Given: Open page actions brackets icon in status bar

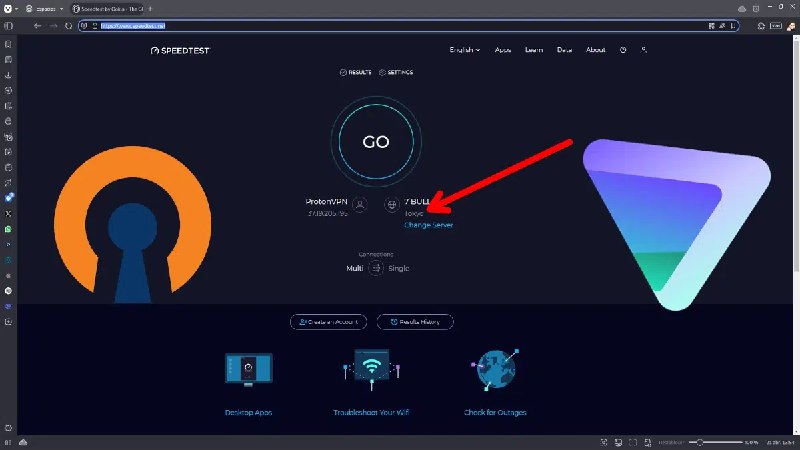Looking at the screenshot, I should [633, 442].
